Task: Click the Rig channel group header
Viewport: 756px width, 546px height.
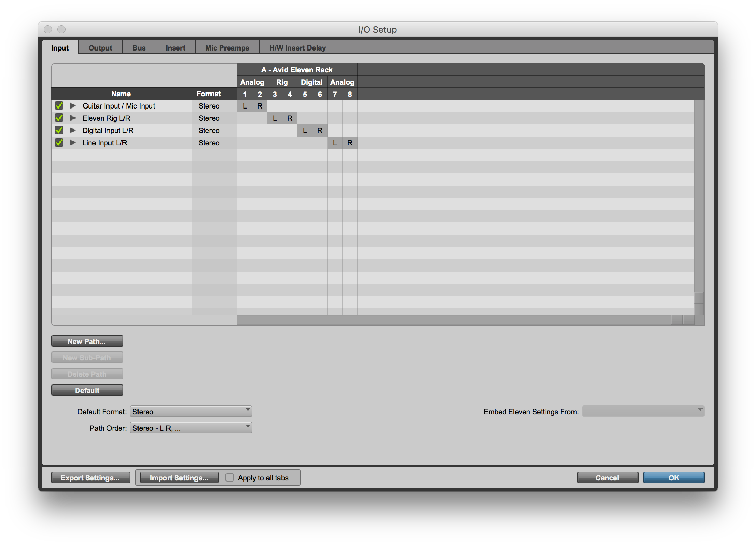Action: pyautogui.click(x=282, y=82)
